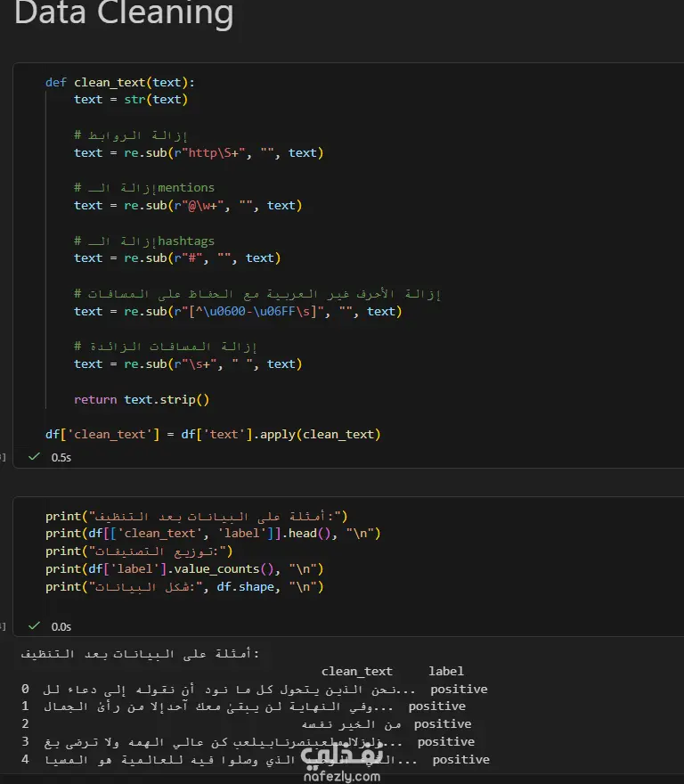Click the print value_counts() code line
Viewport: 684px width, 784px height.
pos(184,569)
